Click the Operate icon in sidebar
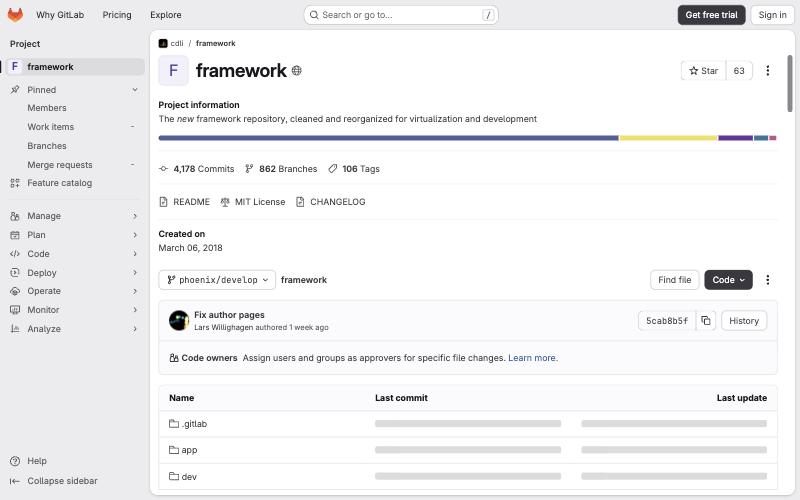Image resolution: width=800 pixels, height=500 pixels. [x=15, y=291]
